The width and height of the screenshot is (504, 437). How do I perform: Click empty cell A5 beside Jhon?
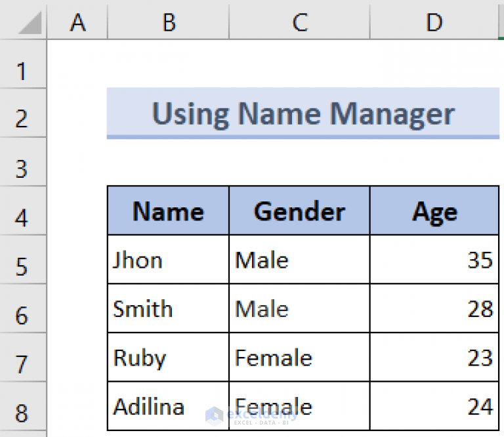click(x=77, y=260)
